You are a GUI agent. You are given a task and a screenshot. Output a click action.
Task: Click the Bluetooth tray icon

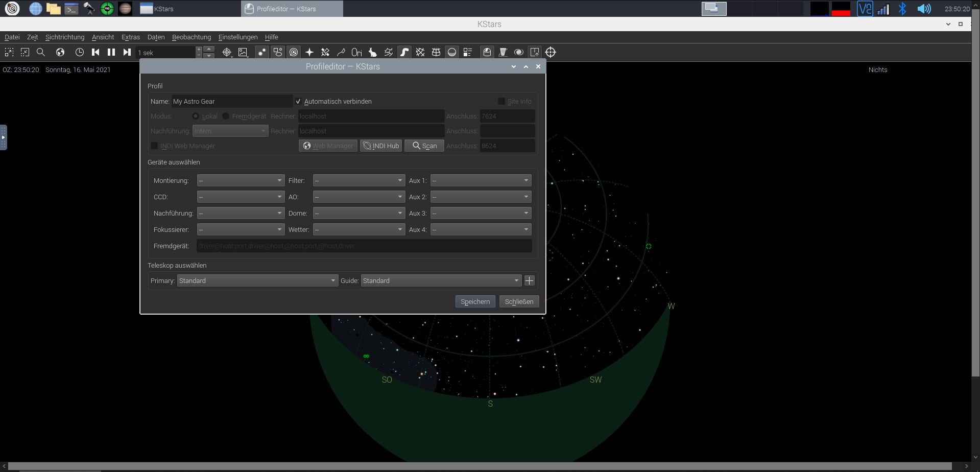(902, 9)
